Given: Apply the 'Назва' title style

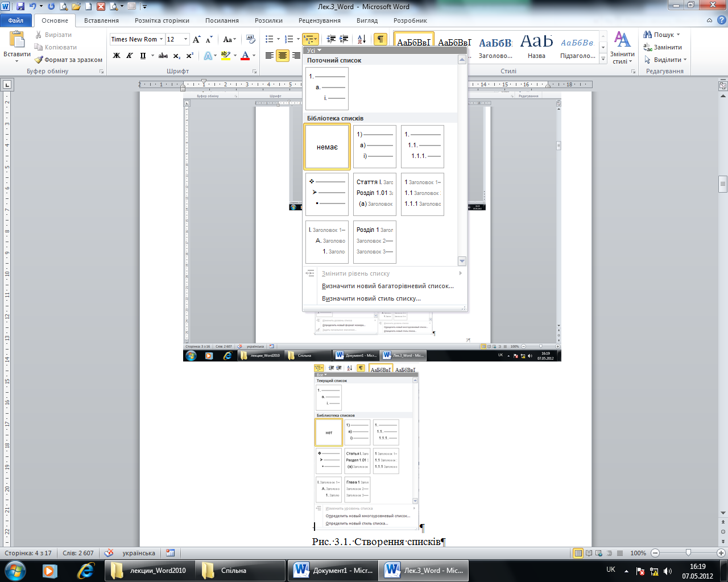Looking at the screenshot, I should pyautogui.click(x=536, y=47).
